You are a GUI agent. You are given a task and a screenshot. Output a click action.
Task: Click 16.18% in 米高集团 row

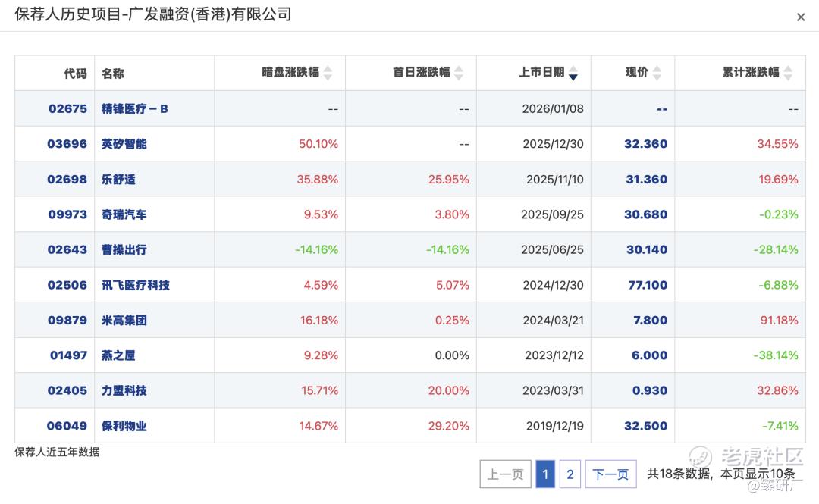tap(319, 320)
